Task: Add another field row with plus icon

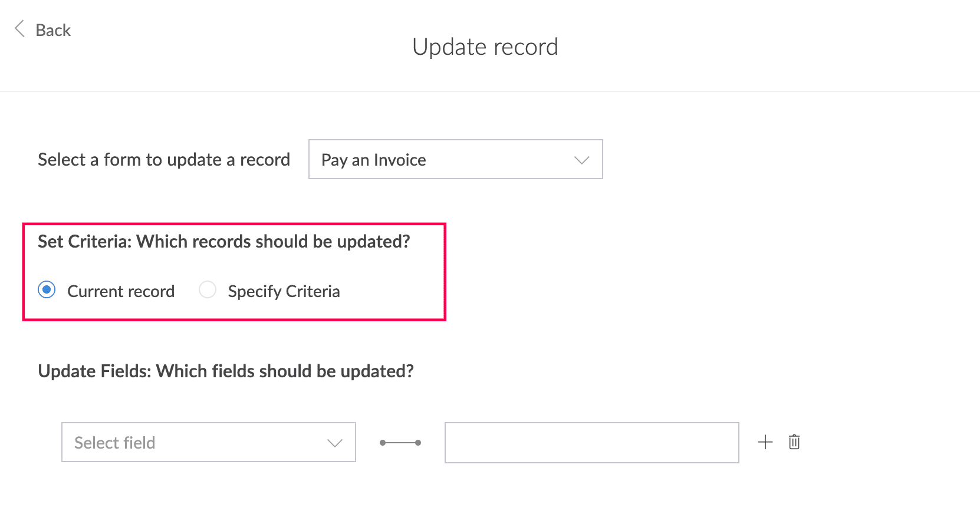Action: coord(765,442)
